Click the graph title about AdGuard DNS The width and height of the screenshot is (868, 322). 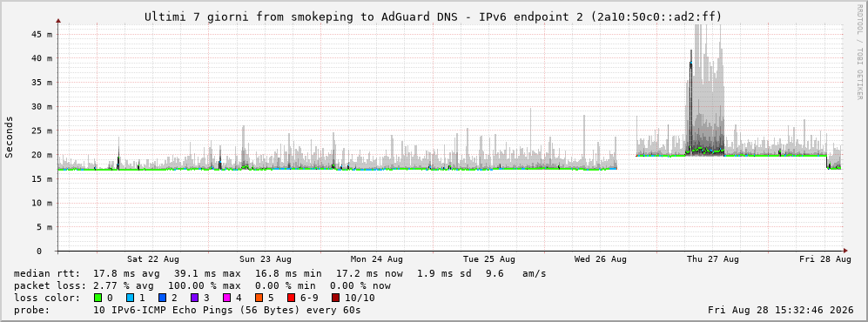434,17
